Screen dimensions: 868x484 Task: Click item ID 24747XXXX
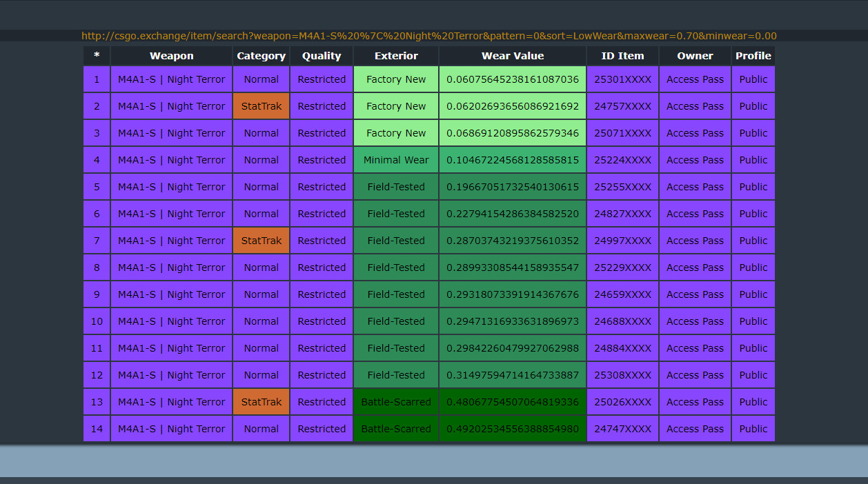[x=622, y=429]
